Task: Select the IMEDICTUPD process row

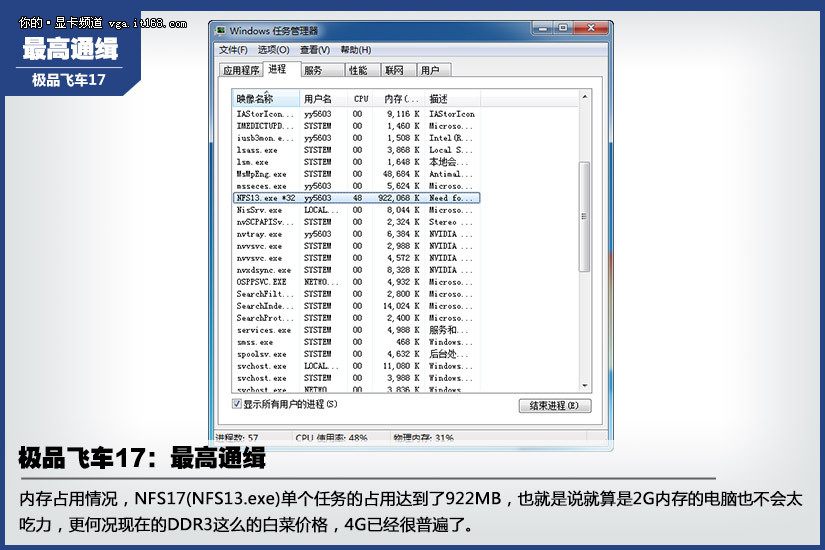Action: pos(356,126)
